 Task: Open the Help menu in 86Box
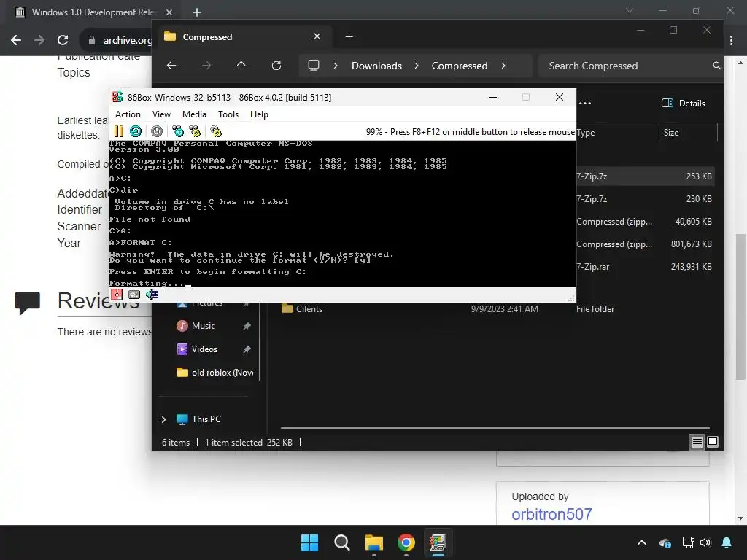tap(259, 114)
